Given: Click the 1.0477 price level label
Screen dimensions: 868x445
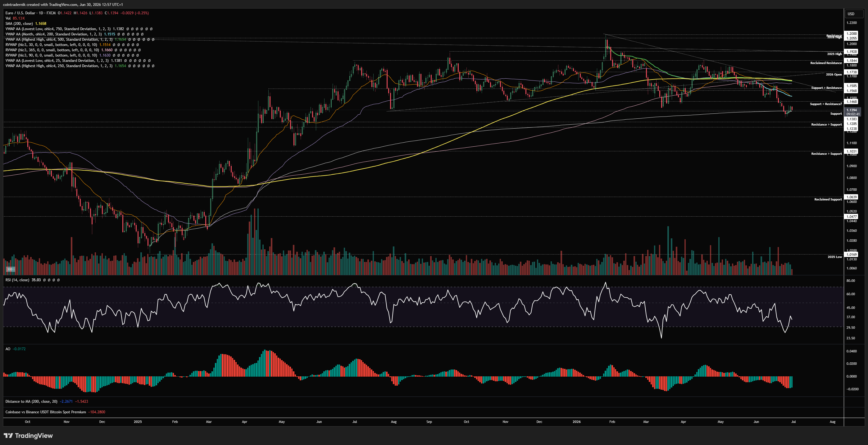Looking at the screenshot, I should pyautogui.click(x=852, y=216).
